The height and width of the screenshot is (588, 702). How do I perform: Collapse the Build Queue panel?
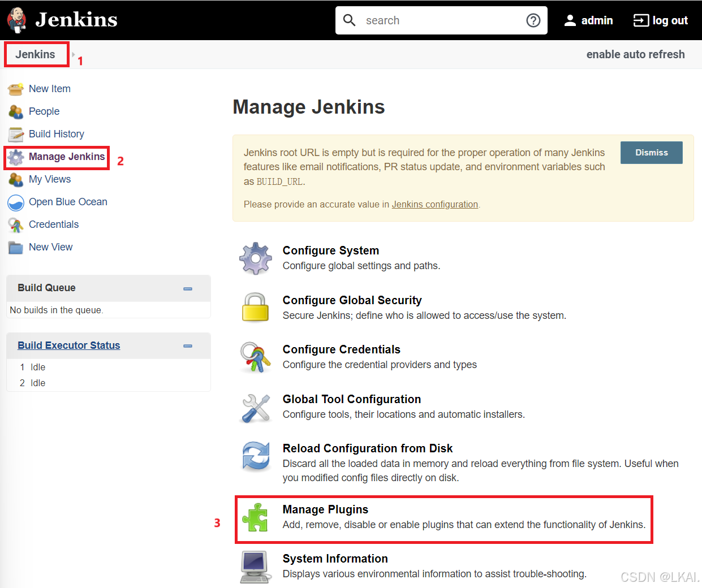pos(187,288)
